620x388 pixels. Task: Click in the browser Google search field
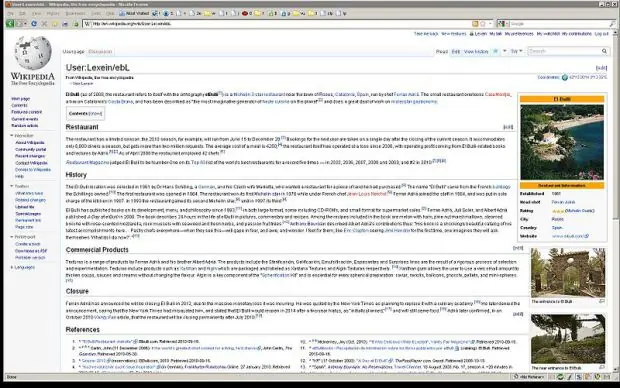point(559,24)
